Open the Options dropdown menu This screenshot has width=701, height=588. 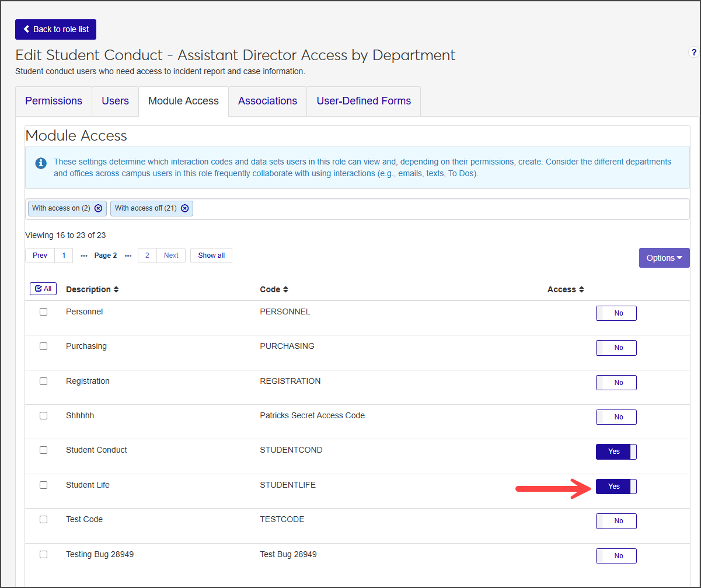(664, 258)
